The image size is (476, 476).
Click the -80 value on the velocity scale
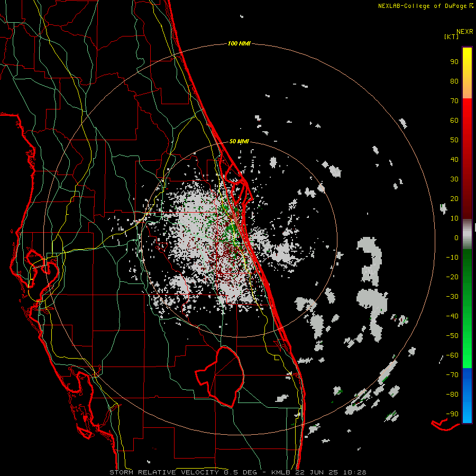click(452, 395)
